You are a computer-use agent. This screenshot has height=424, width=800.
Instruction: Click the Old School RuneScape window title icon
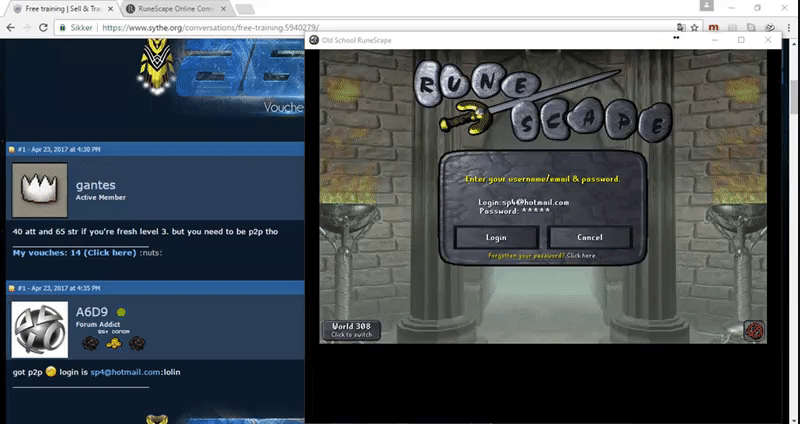(314, 40)
